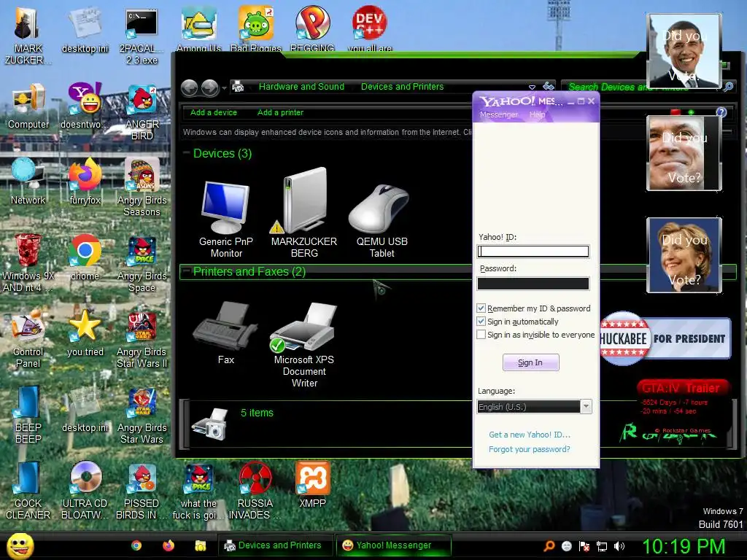Click the Huckabee For President gadget
Screen dimensions: 747x560
click(x=665, y=338)
